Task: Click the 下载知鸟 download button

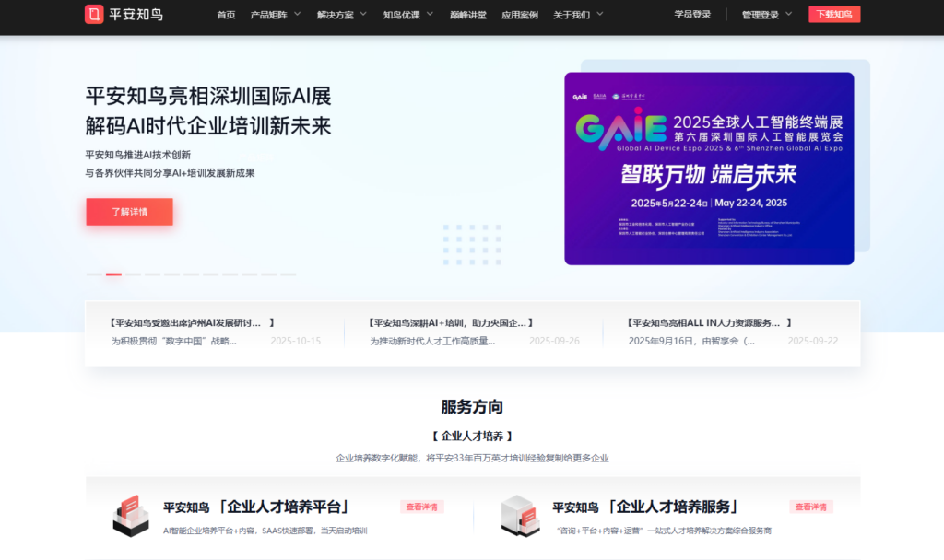Action: (x=833, y=14)
